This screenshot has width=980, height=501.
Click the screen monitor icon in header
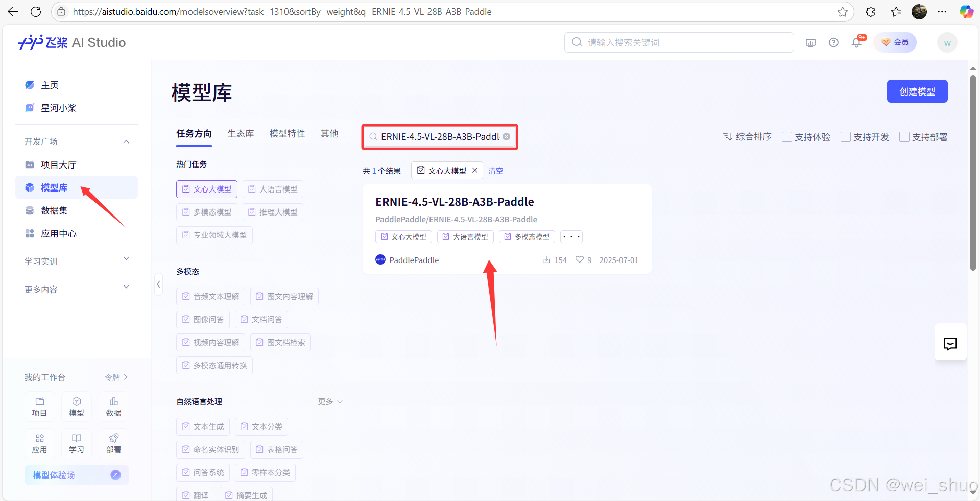click(810, 43)
